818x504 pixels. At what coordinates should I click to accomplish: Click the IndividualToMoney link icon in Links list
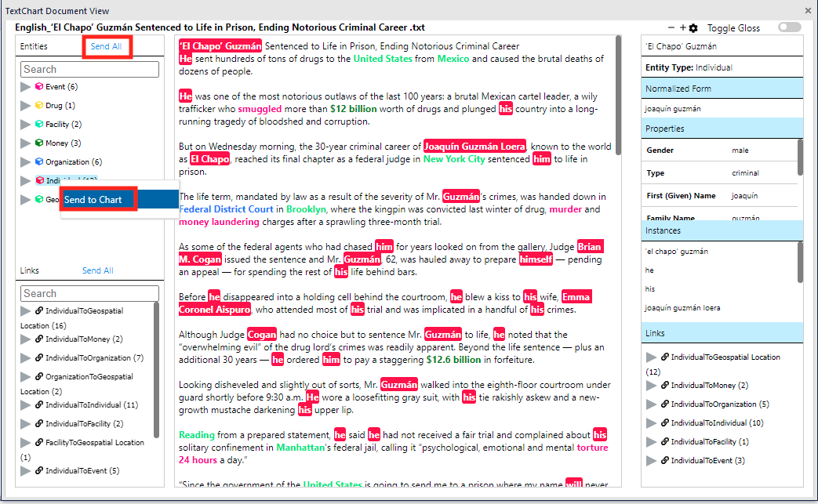(x=38, y=339)
